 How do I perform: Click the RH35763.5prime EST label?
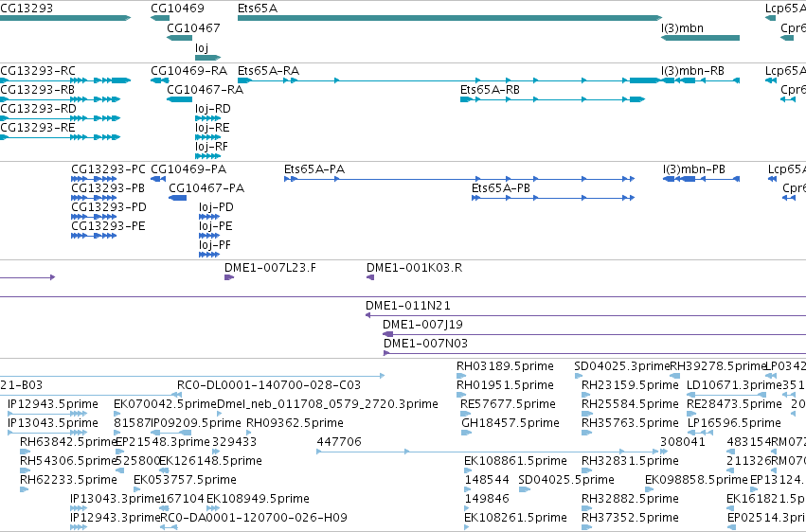pos(630,423)
